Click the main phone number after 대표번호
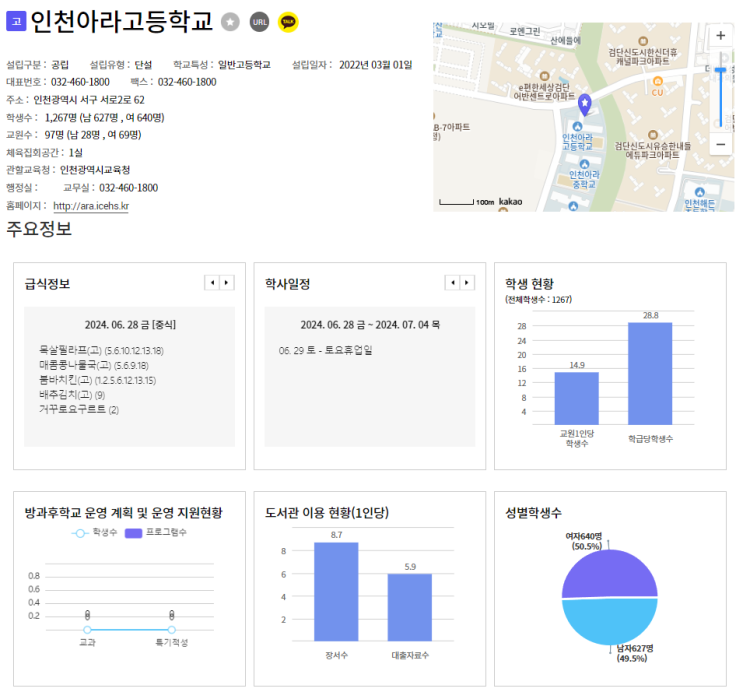Image resolution: width=743 pixels, height=692 pixels. [80, 82]
